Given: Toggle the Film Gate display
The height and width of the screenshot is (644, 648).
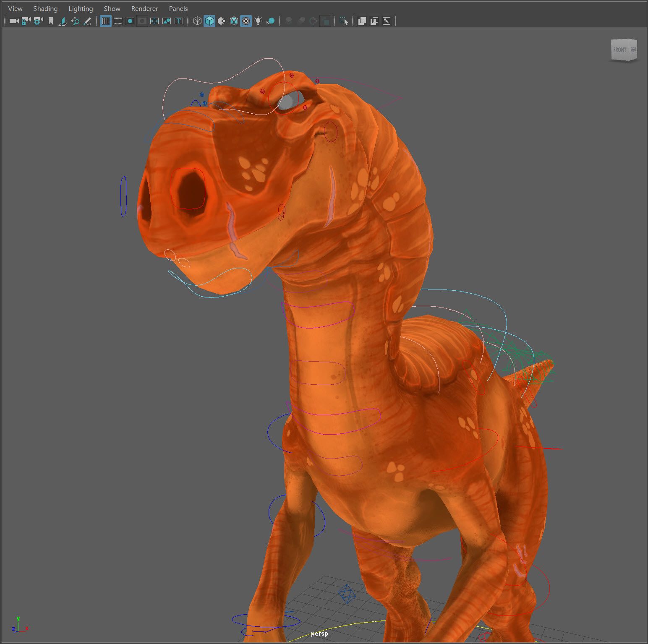Looking at the screenshot, I should 118,21.
